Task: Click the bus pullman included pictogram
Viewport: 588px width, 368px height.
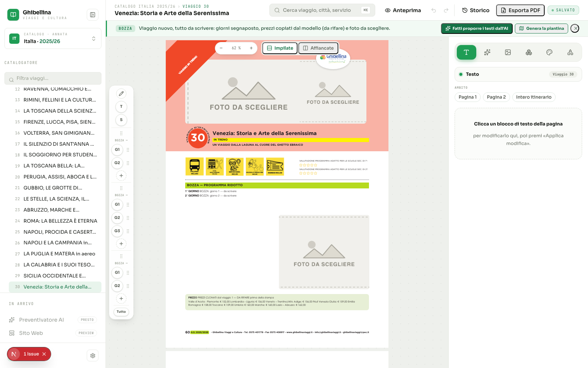Action: click(194, 166)
